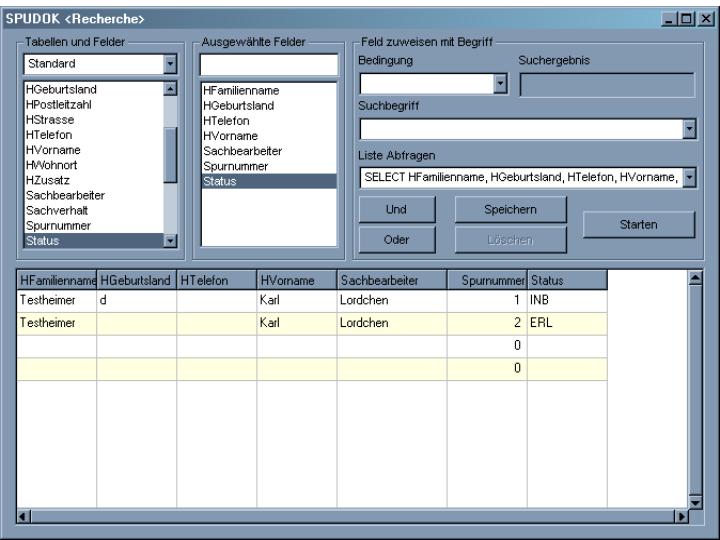
Task: Click the horizontal scrollbar right arrow
Action: pos(682,517)
